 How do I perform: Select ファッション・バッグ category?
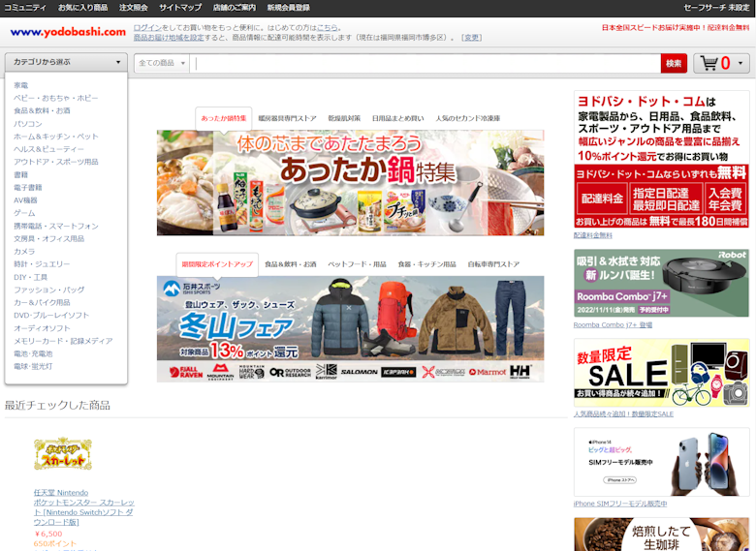point(49,290)
